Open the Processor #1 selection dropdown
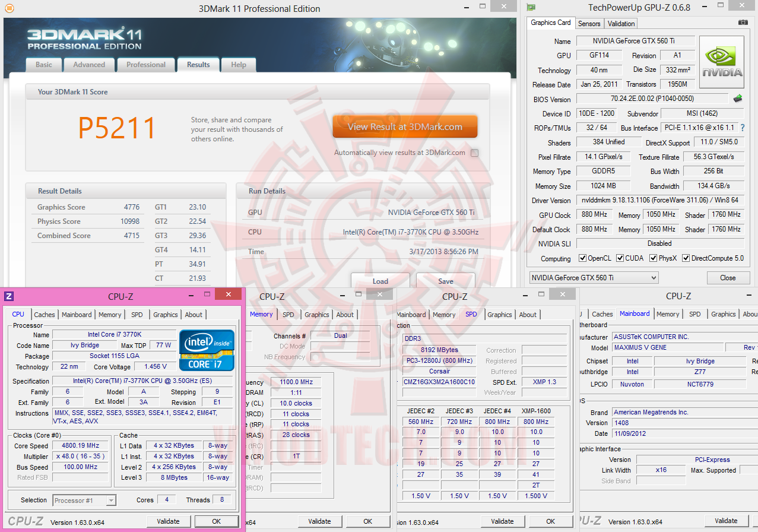The image size is (758, 532). pyautogui.click(x=84, y=500)
